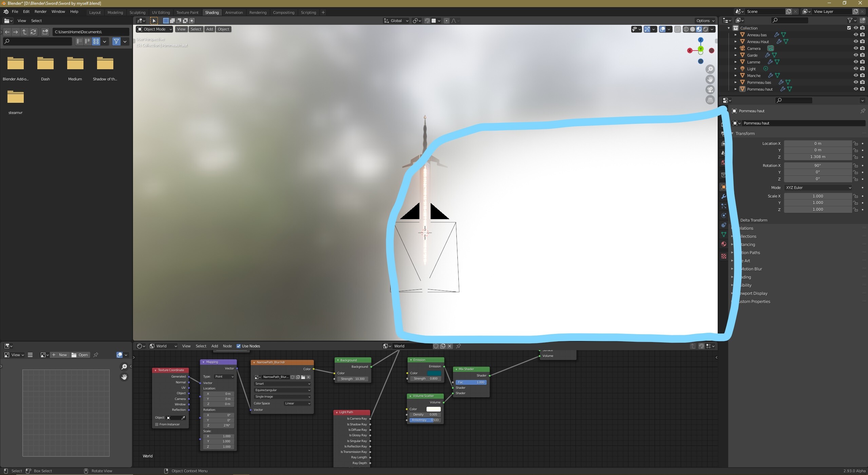Viewport: 868px width, 475px height.
Task: Click Emission node color swatch
Action: point(434,373)
